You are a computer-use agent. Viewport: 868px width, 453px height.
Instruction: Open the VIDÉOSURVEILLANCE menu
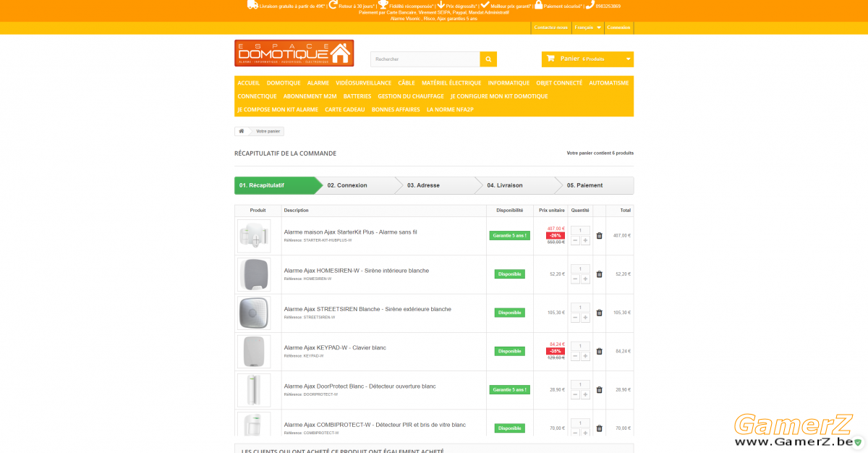point(364,83)
